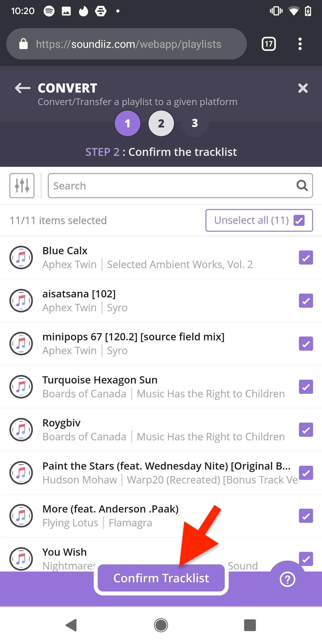Click the Confirm Tracklist button
The image size is (322, 644).
(161, 578)
